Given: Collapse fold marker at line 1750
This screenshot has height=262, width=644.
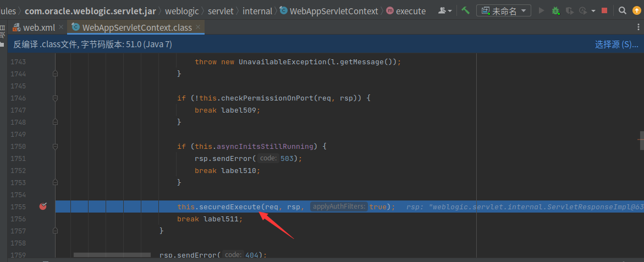Looking at the screenshot, I should click(56, 146).
